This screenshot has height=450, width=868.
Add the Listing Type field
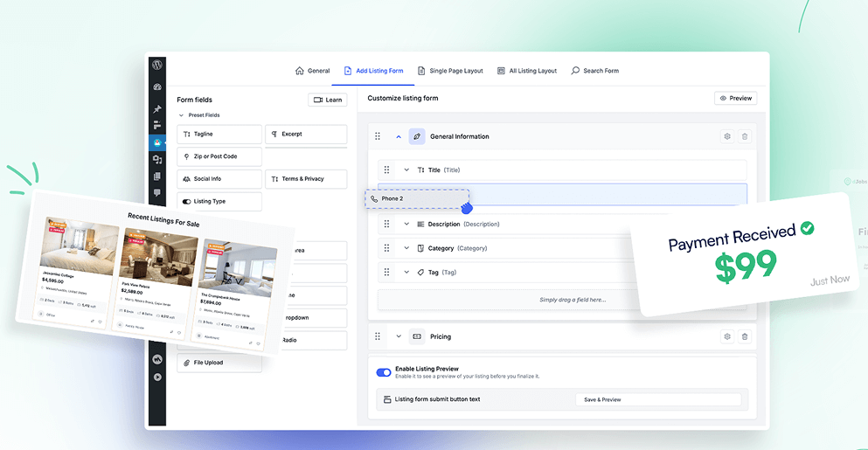click(219, 202)
